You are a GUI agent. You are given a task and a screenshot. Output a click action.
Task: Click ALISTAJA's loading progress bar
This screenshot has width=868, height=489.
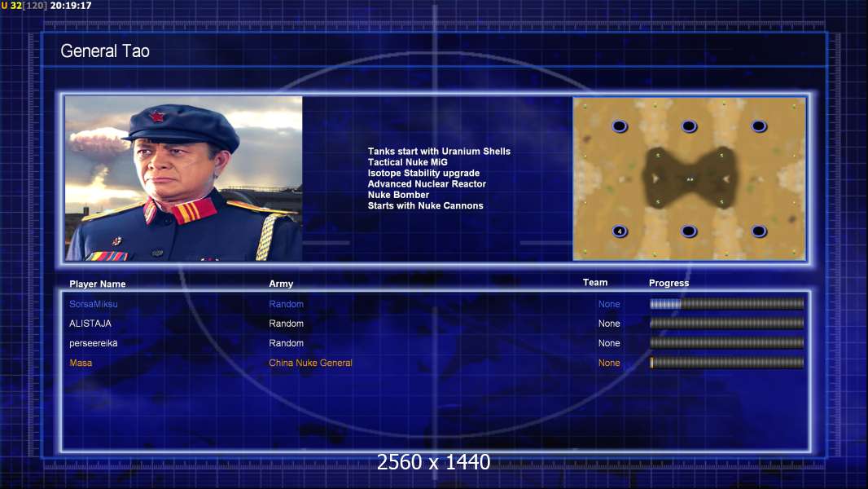(727, 323)
